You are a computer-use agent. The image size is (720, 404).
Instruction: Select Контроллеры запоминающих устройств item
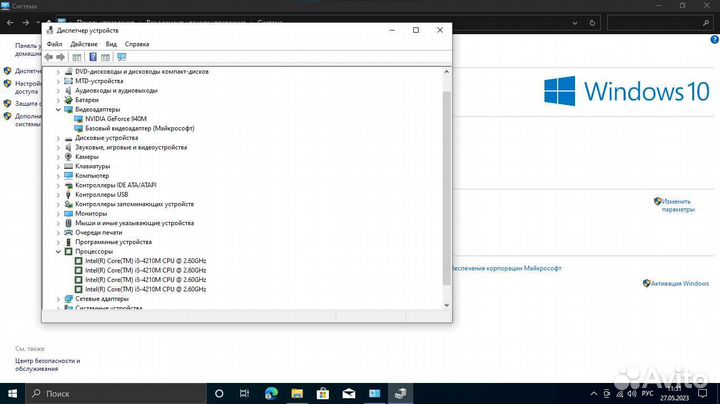click(x=135, y=204)
